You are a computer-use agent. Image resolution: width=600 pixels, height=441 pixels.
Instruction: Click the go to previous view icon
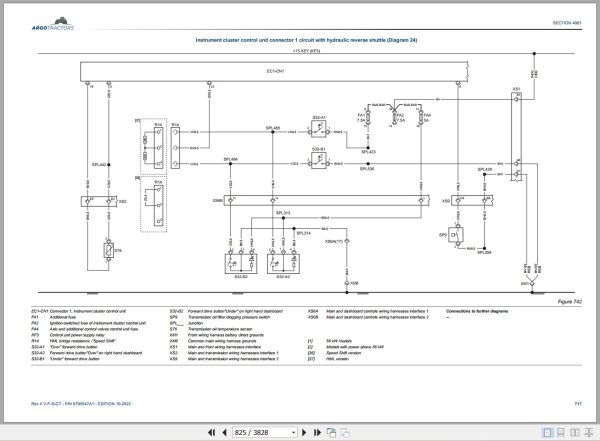[331, 433]
